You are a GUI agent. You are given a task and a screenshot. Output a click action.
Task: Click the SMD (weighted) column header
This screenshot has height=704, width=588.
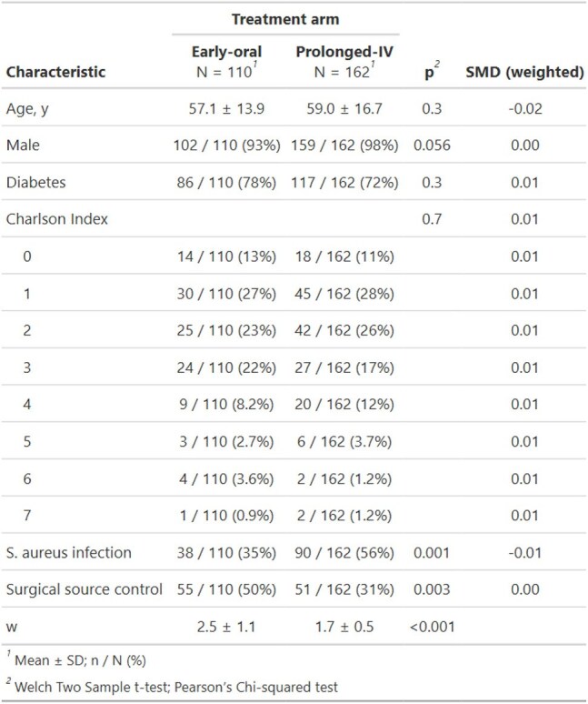tap(524, 72)
